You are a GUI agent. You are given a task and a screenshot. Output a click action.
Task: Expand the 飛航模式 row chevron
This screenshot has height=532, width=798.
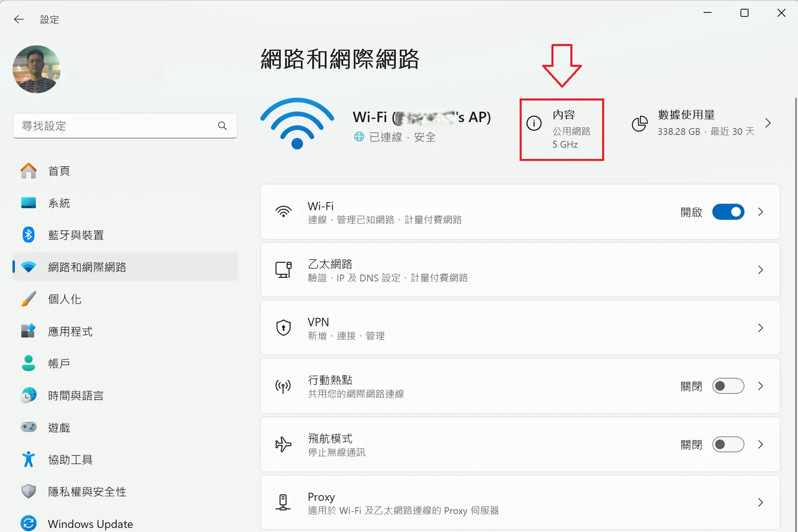pos(761,444)
